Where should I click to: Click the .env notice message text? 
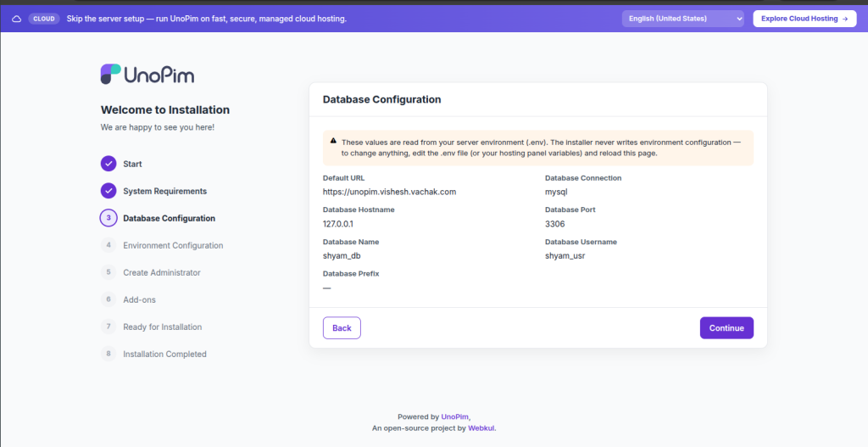[541, 148]
